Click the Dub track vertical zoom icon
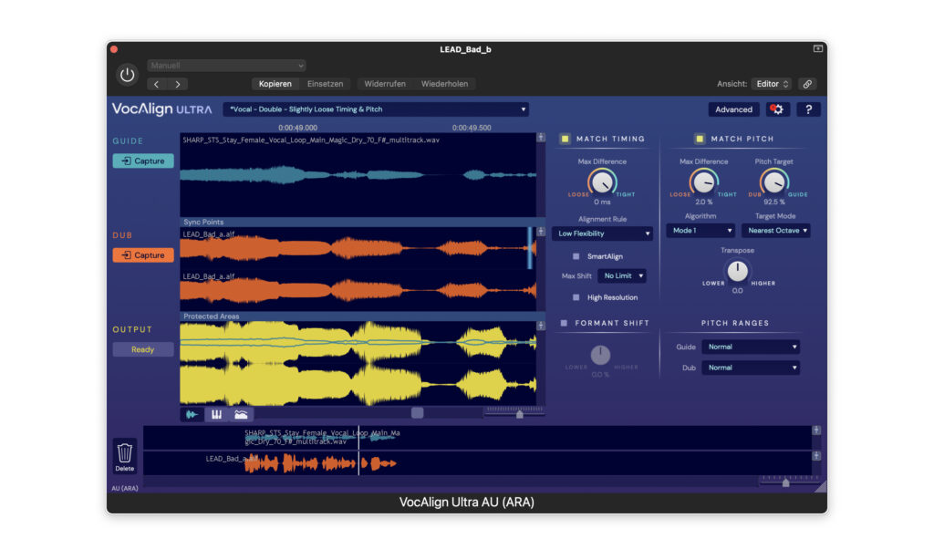 tap(541, 231)
